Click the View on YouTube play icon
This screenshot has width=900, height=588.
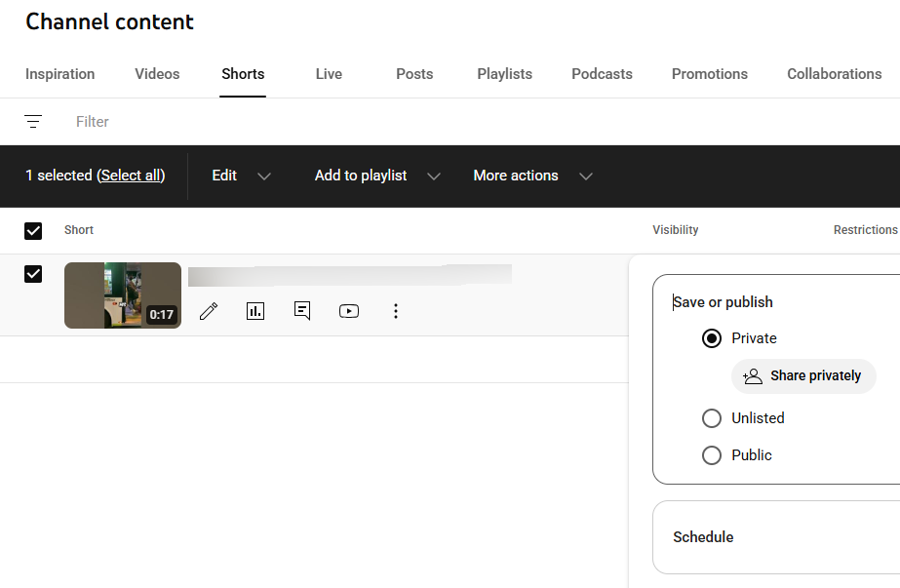(x=349, y=311)
